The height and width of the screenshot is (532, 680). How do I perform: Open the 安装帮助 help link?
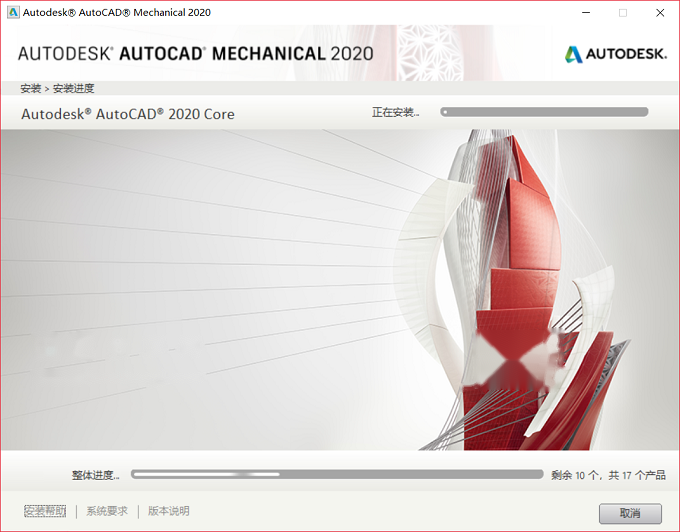(x=45, y=511)
